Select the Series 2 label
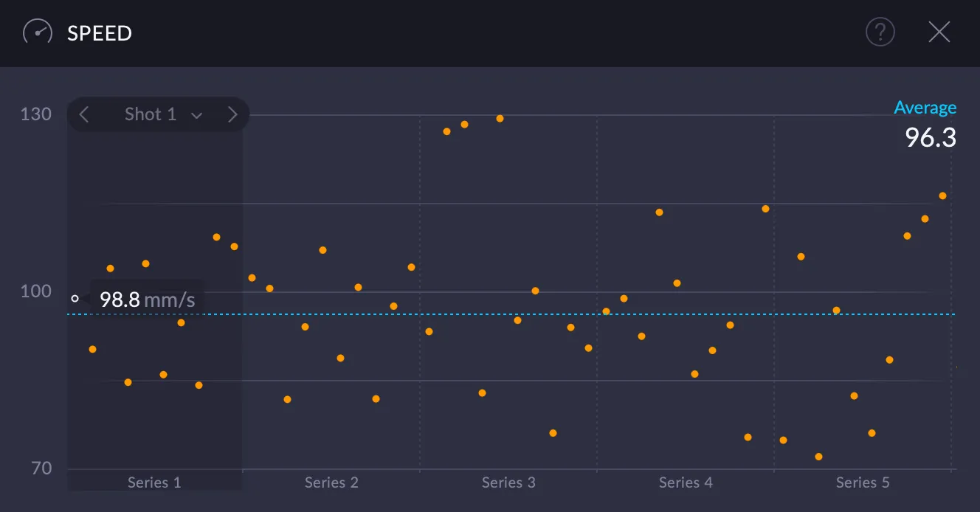The width and height of the screenshot is (980, 512). pyautogui.click(x=331, y=482)
